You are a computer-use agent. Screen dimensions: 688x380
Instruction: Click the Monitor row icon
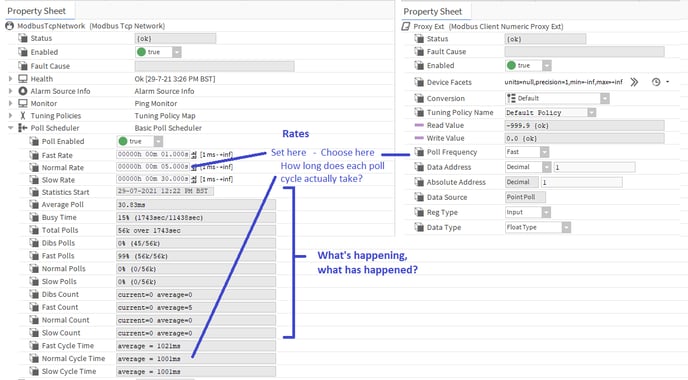pos(23,103)
